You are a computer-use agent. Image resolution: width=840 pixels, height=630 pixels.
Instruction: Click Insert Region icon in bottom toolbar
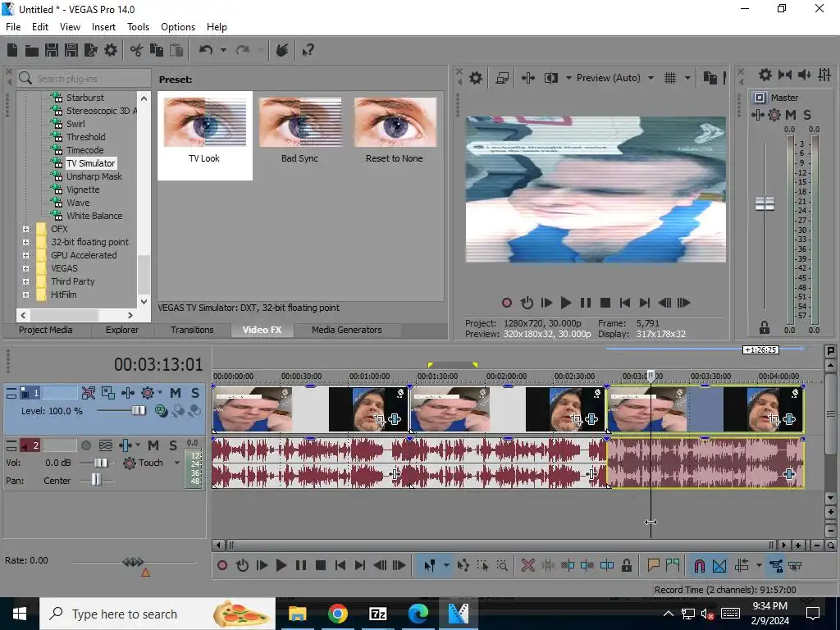pyautogui.click(x=673, y=566)
